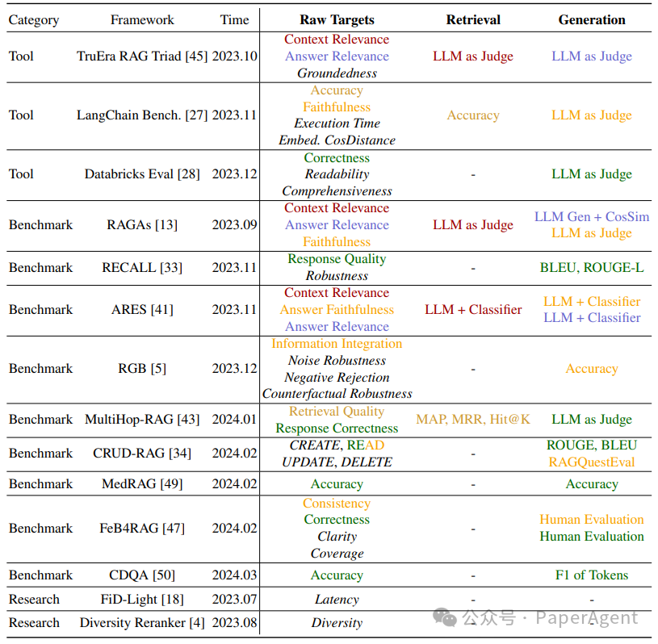Click 'LLM + Classifier' retrieval cell in ARES

point(473,310)
